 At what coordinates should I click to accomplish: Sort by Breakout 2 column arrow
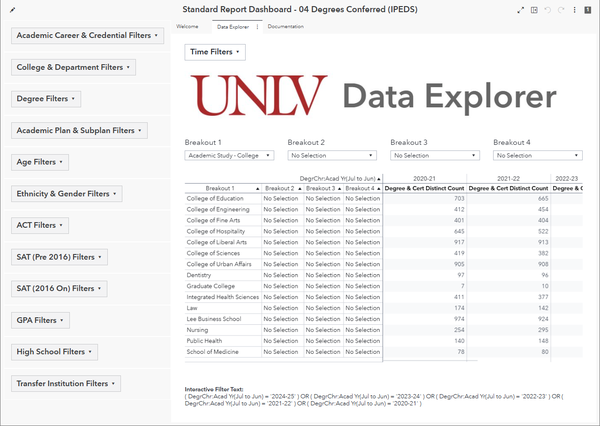click(x=300, y=189)
